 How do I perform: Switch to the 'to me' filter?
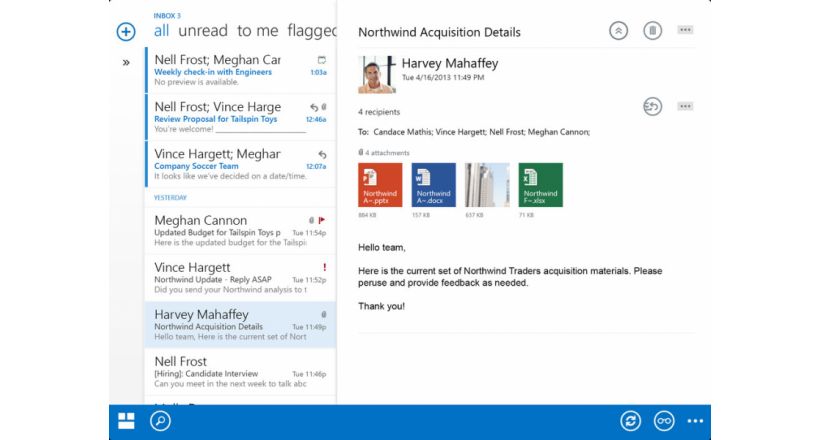coord(257,30)
